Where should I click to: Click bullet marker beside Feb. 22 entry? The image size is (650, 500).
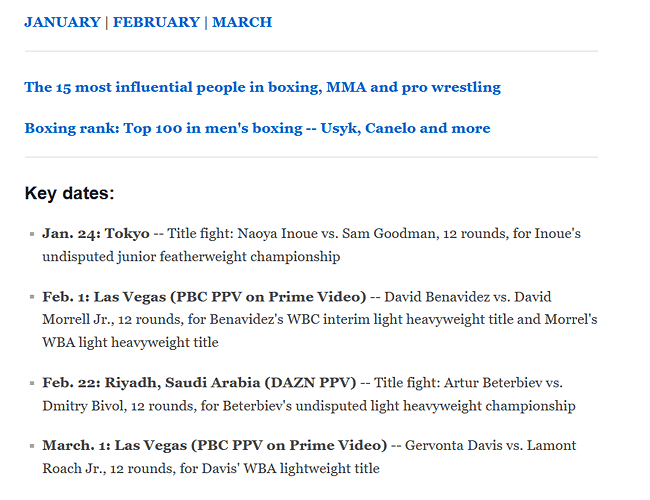tap(32, 383)
